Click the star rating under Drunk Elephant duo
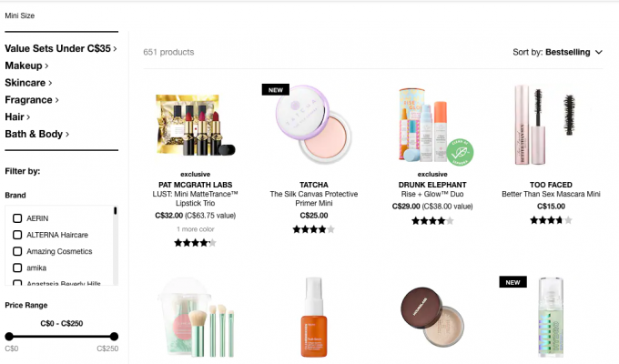The width and height of the screenshot is (619, 364). pyautogui.click(x=432, y=221)
